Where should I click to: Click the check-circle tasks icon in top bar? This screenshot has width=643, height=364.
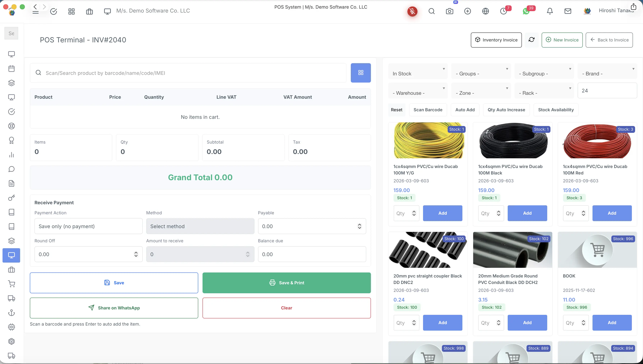(x=54, y=11)
